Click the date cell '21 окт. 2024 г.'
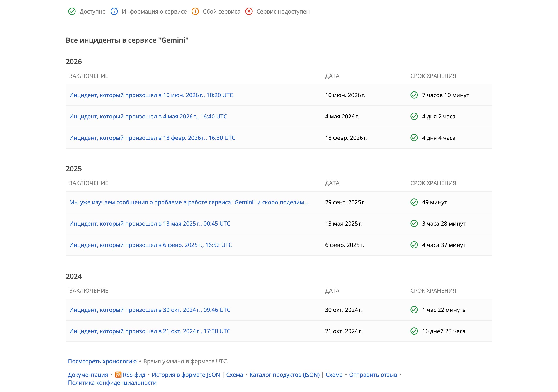558x392 pixels. 344,331
